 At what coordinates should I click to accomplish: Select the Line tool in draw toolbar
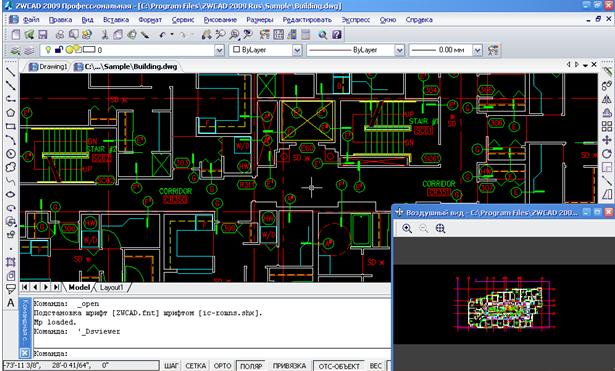[x=11, y=72]
